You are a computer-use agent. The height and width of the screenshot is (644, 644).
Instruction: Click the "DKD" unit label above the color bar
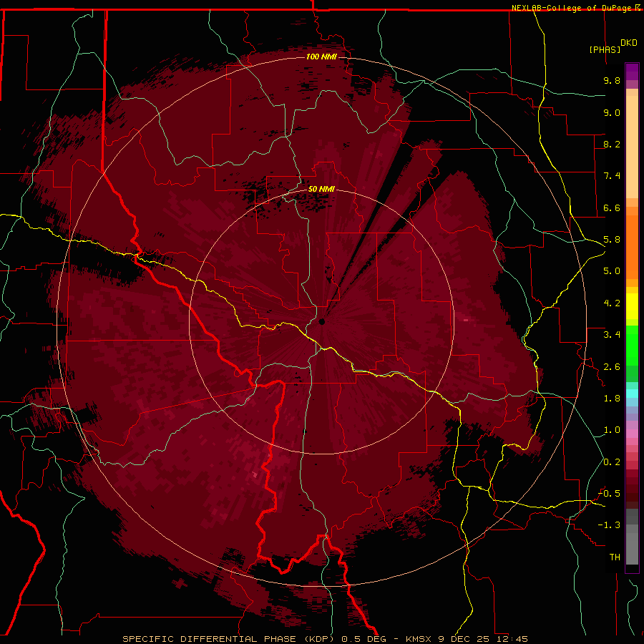tap(629, 43)
